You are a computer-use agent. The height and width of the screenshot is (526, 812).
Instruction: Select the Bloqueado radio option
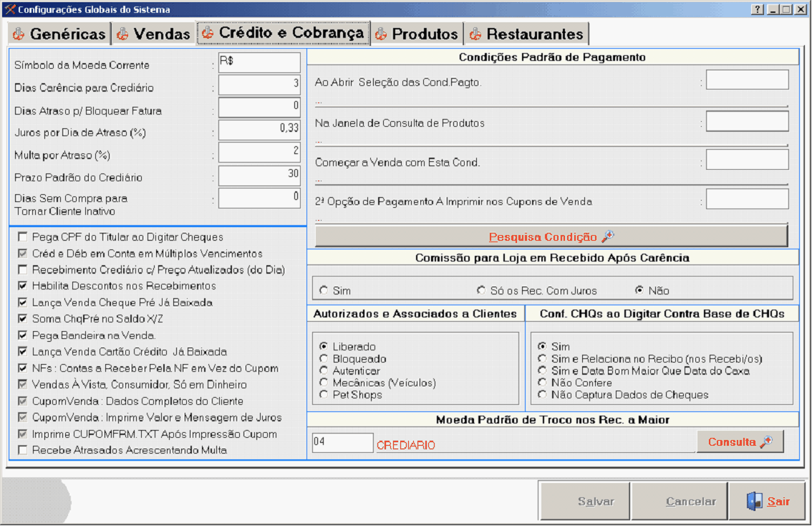[324, 358]
